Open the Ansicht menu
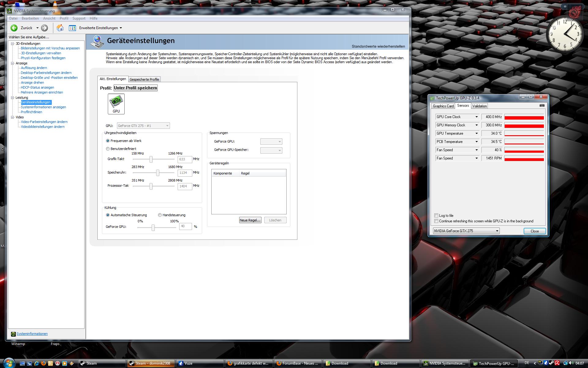 click(49, 18)
